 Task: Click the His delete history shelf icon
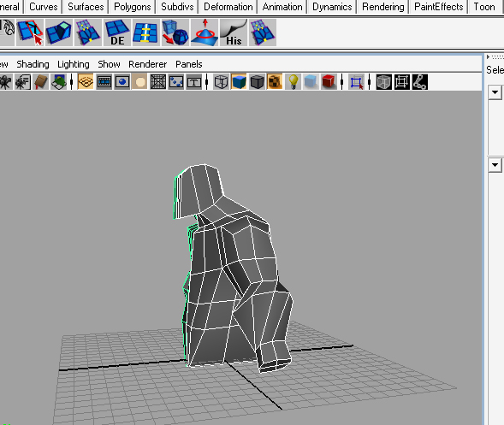pyautogui.click(x=234, y=32)
